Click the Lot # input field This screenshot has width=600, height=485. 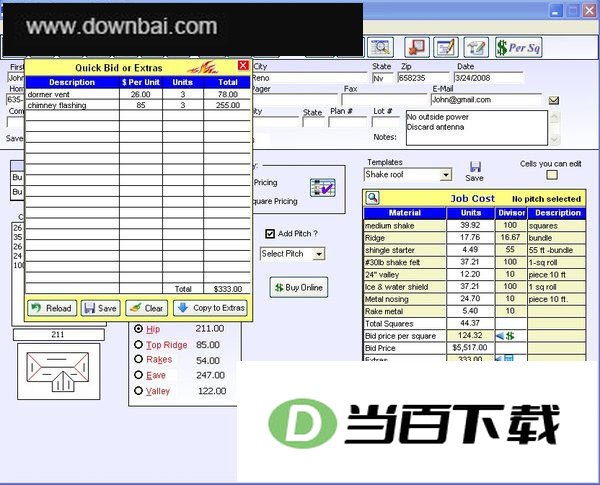386,122
